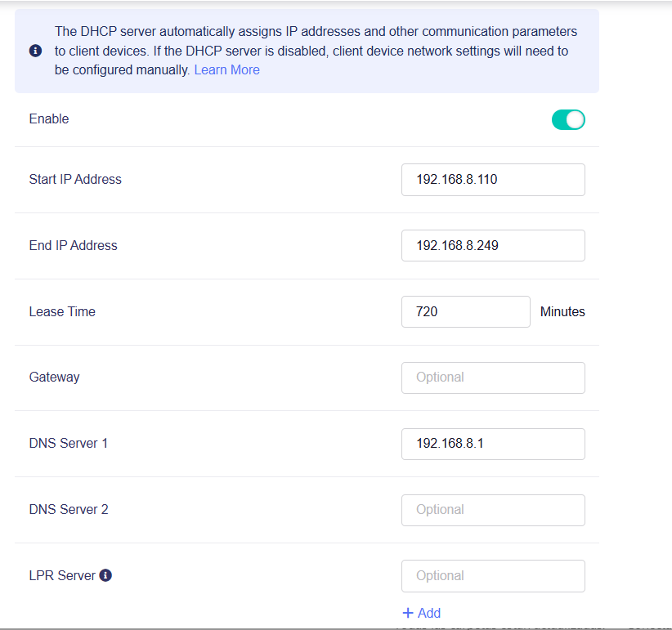672x630 pixels.
Task: Click the Lease Time label
Action: [62, 312]
